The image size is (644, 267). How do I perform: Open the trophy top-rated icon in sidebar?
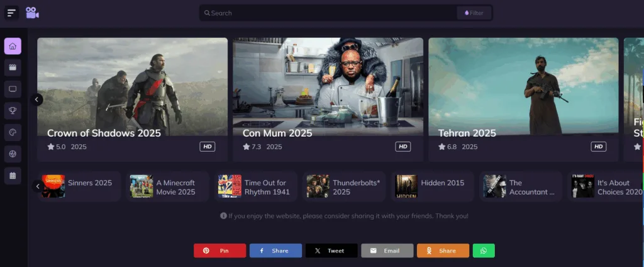[13, 111]
